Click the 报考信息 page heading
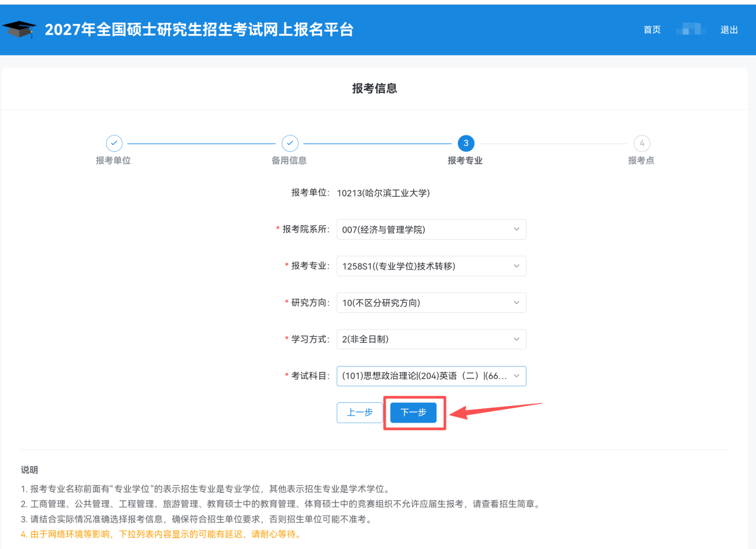756x549 pixels. (x=374, y=89)
